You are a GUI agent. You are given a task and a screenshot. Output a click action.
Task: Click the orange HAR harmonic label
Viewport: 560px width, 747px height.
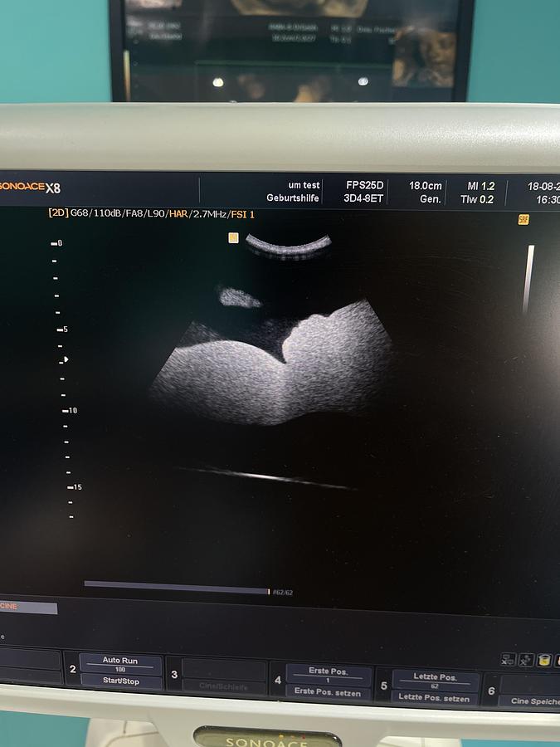point(178,214)
